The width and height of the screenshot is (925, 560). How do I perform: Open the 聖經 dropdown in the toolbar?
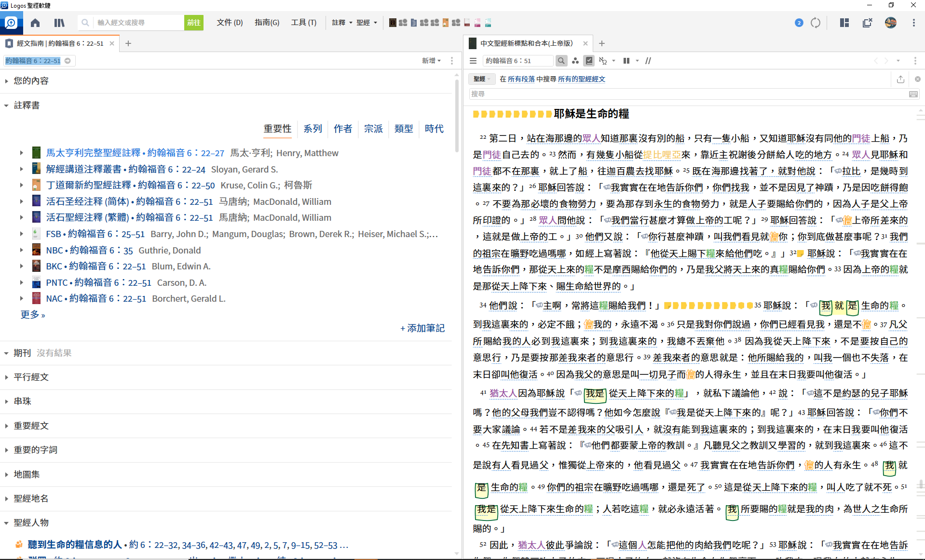pos(367,23)
